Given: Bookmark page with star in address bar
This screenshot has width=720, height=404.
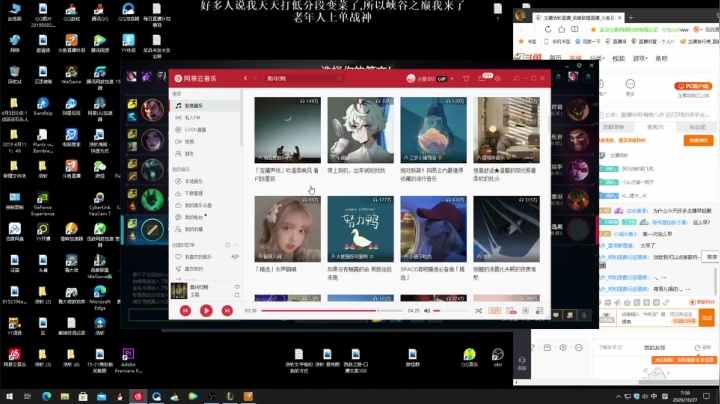Looking at the screenshot, I should point(593,29).
